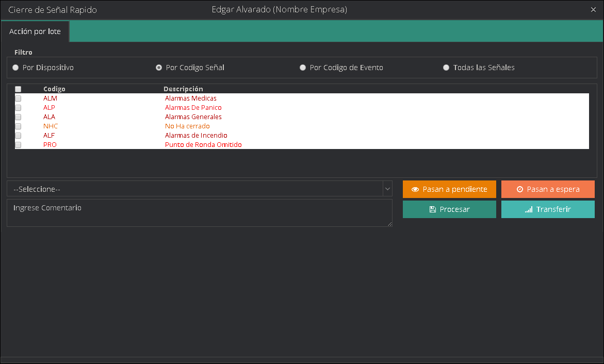Image resolution: width=604 pixels, height=364 pixels.
Task: Focus the Ingrese Comentario text area
Action: pos(199,213)
